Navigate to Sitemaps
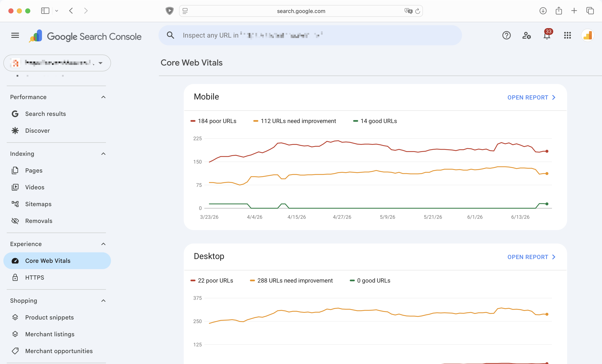This screenshot has width=602, height=364. 57,204
